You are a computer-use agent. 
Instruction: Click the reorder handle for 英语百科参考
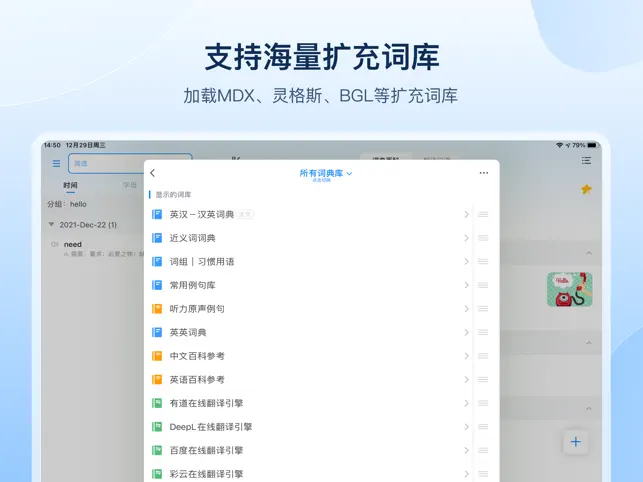483,379
